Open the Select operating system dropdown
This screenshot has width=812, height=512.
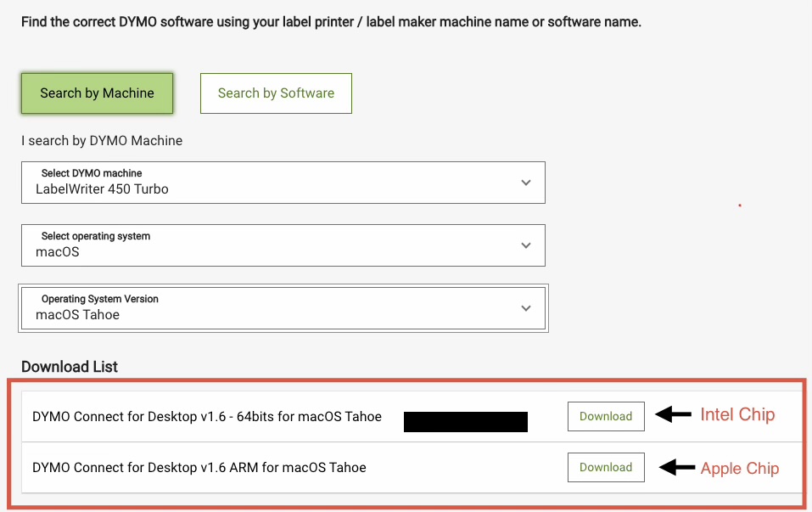click(x=283, y=245)
